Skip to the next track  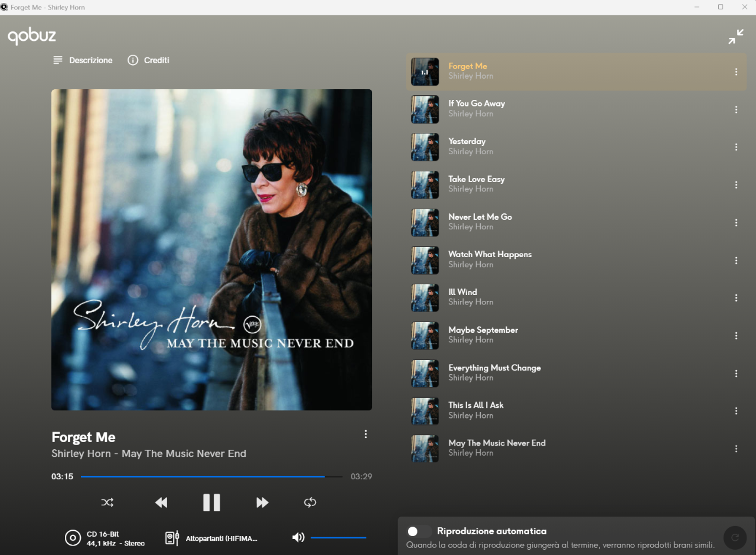click(262, 502)
